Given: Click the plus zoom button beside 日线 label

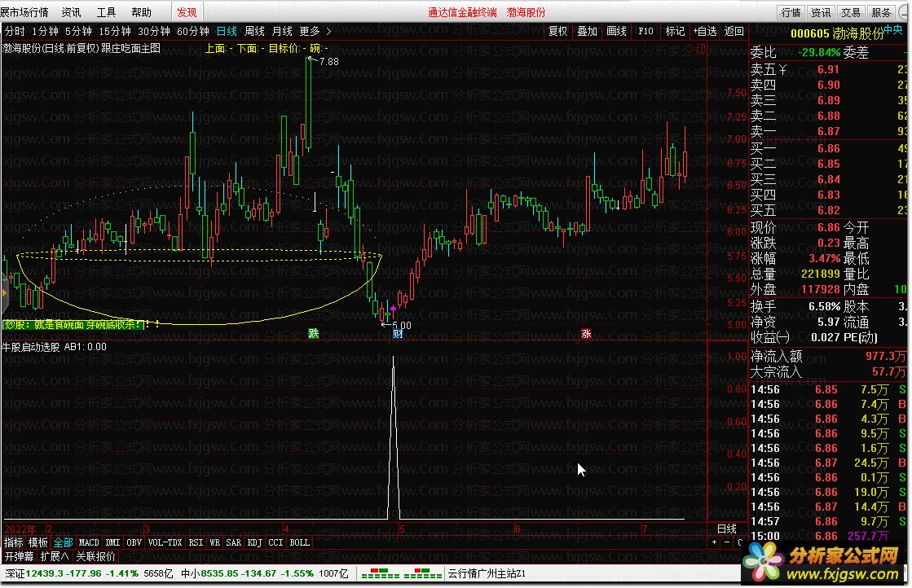Looking at the screenshot, I should tap(714, 542).
